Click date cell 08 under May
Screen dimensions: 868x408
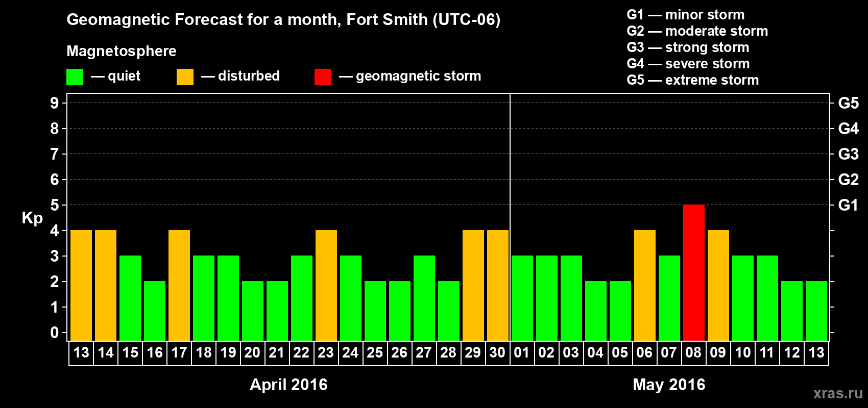pyautogui.click(x=694, y=353)
